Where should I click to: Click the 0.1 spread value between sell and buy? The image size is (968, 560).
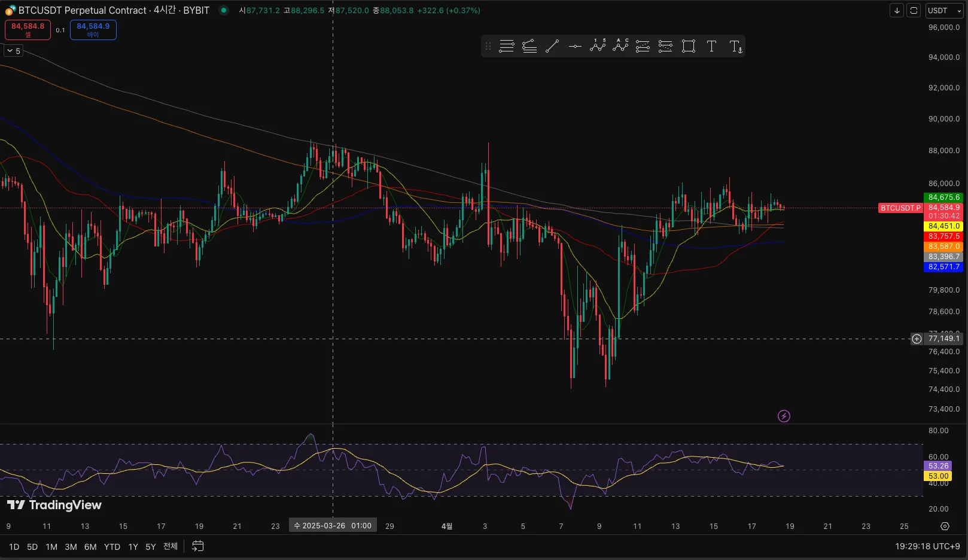tap(60, 31)
